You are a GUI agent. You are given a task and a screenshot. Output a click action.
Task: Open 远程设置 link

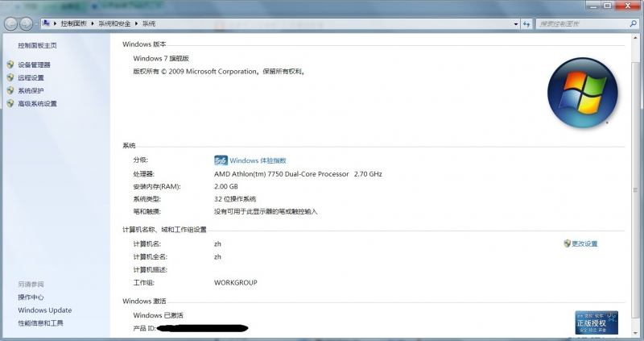pyautogui.click(x=31, y=77)
